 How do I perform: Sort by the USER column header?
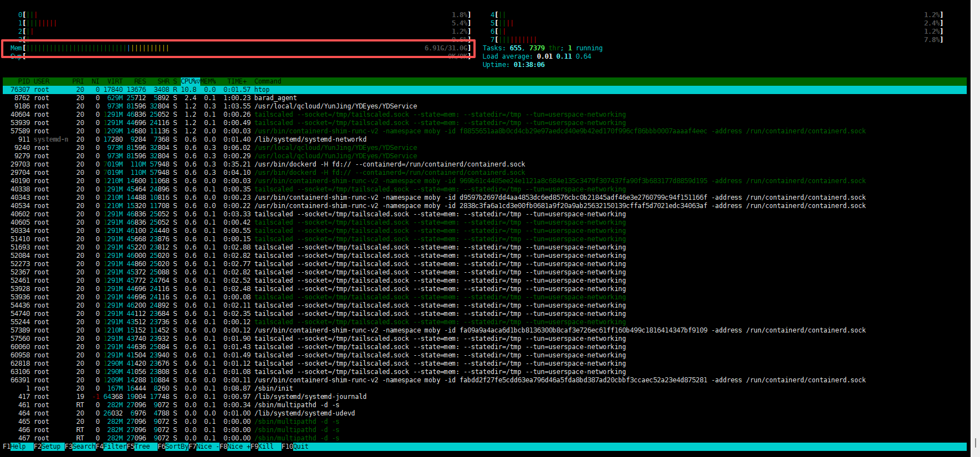click(41, 81)
